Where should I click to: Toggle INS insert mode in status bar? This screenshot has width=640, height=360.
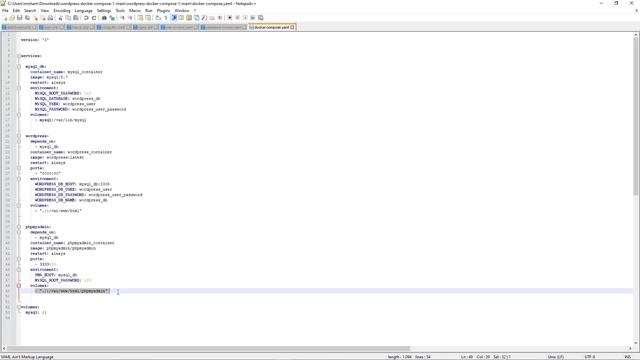(x=627, y=357)
